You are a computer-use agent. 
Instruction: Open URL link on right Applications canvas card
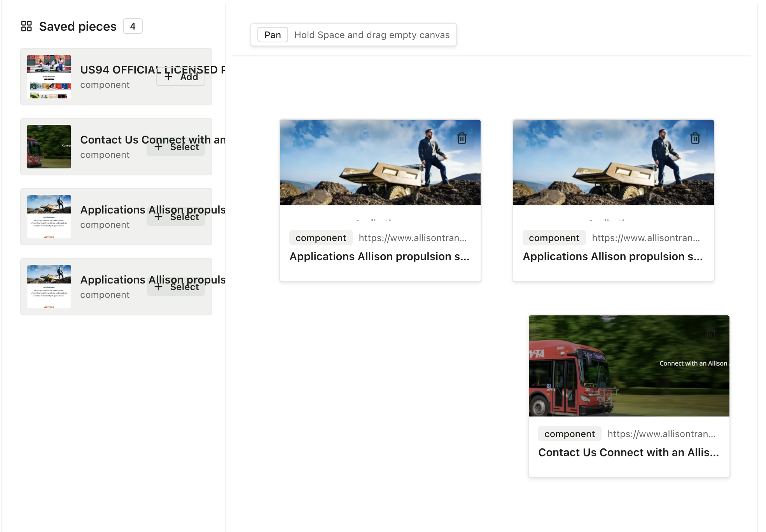coord(646,238)
